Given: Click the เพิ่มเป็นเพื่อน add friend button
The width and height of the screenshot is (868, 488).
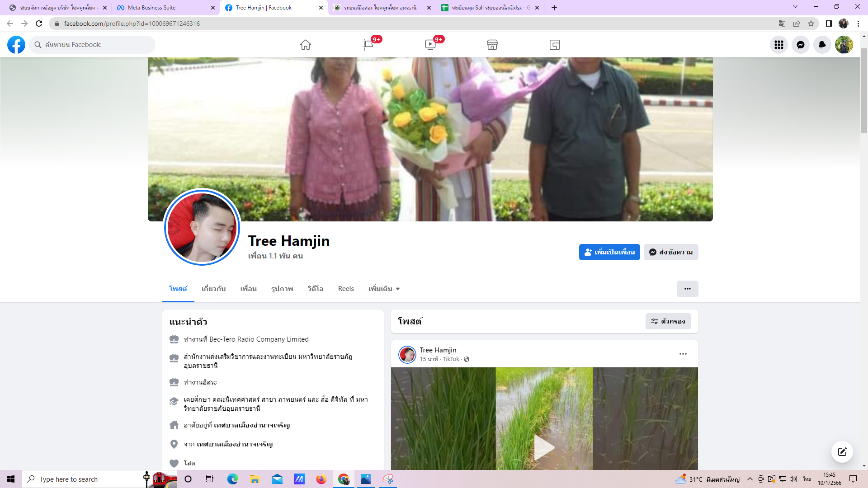Looking at the screenshot, I should 609,252.
